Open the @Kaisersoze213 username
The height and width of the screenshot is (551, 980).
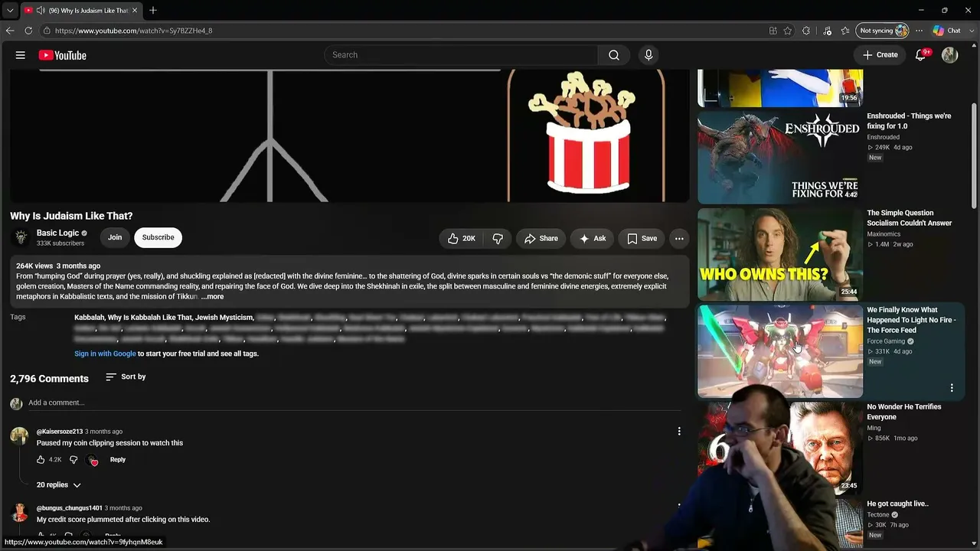[x=59, y=432]
